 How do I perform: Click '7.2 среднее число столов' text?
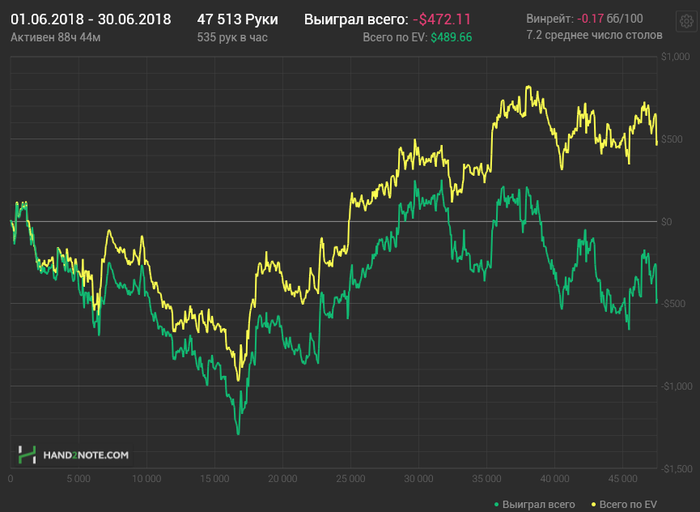[x=594, y=35]
